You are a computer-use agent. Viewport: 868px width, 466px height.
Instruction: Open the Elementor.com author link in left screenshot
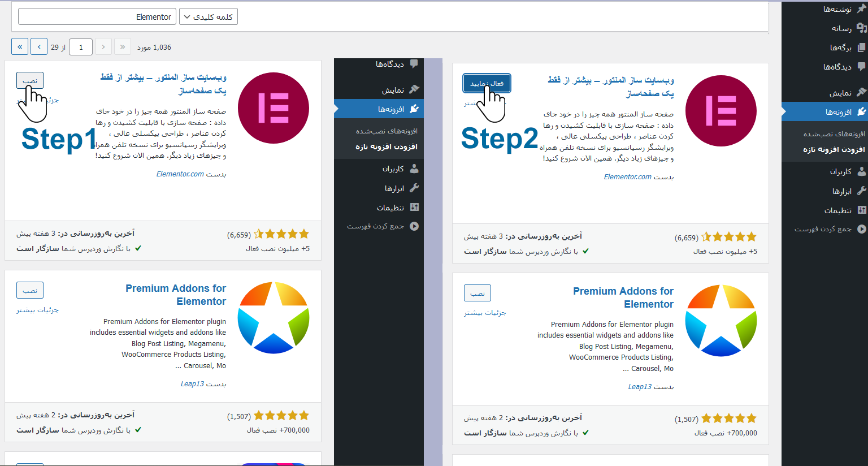click(x=180, y=174)
